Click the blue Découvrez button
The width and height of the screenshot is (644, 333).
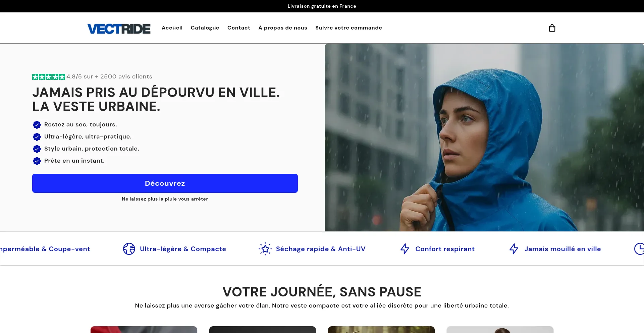coord(165,183)
